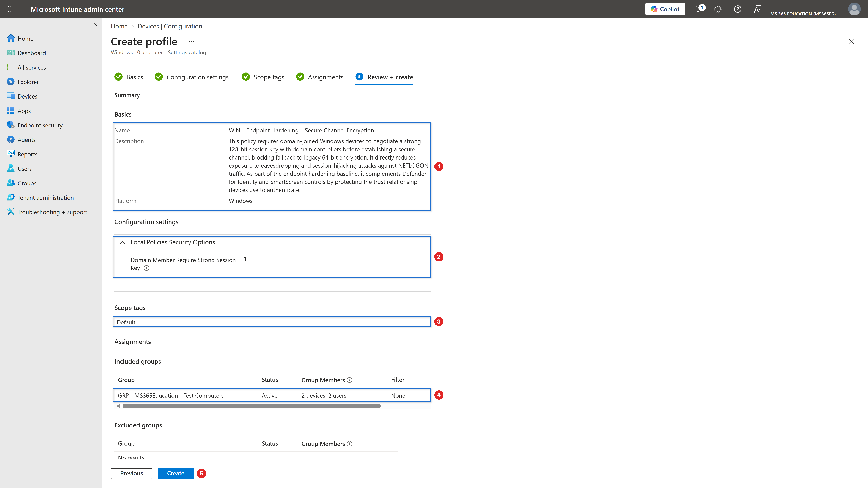Select GRP - MS365Education - Test Computers row
The image size is (868, 488).
[x=272, y=395]
